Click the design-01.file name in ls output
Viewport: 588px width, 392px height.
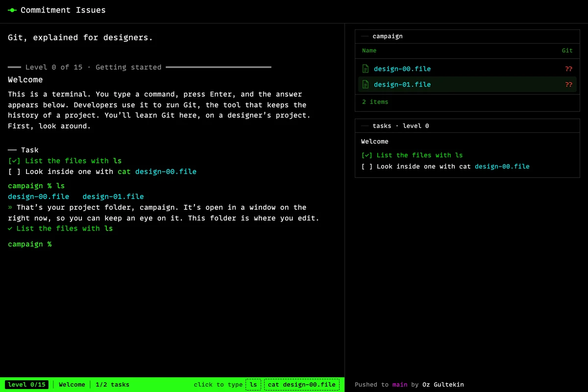113,196
